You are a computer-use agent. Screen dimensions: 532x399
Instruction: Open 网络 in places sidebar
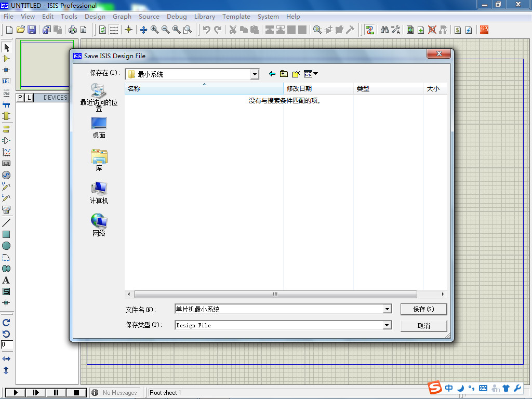click(x=99, y=225)
